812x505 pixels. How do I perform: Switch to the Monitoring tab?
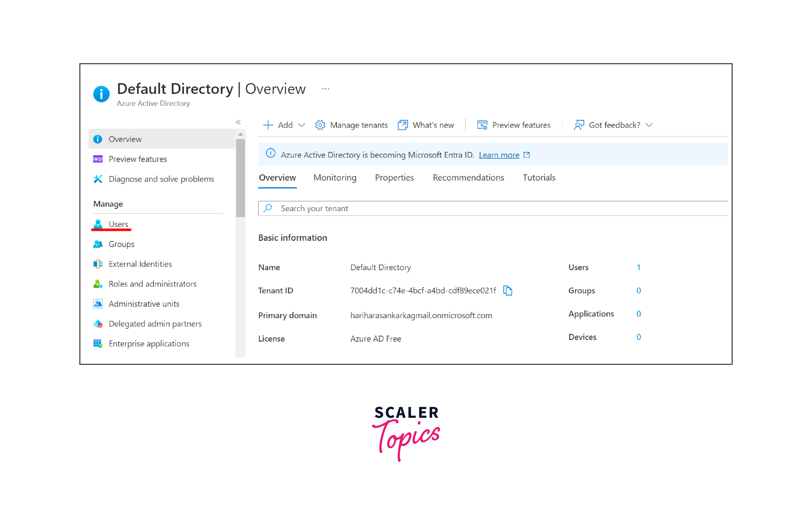(335, 178)
